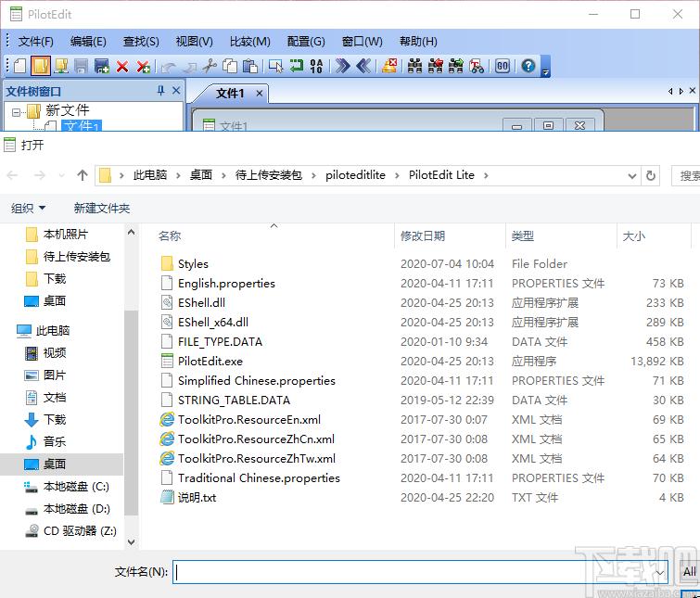Click piloteditlite in the breadcrumb path

pos(355,175)
